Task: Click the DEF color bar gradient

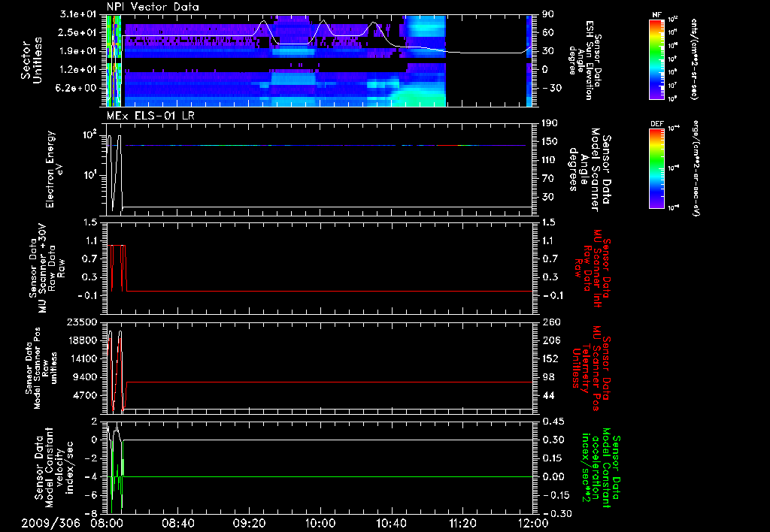Action: (656, 168)
